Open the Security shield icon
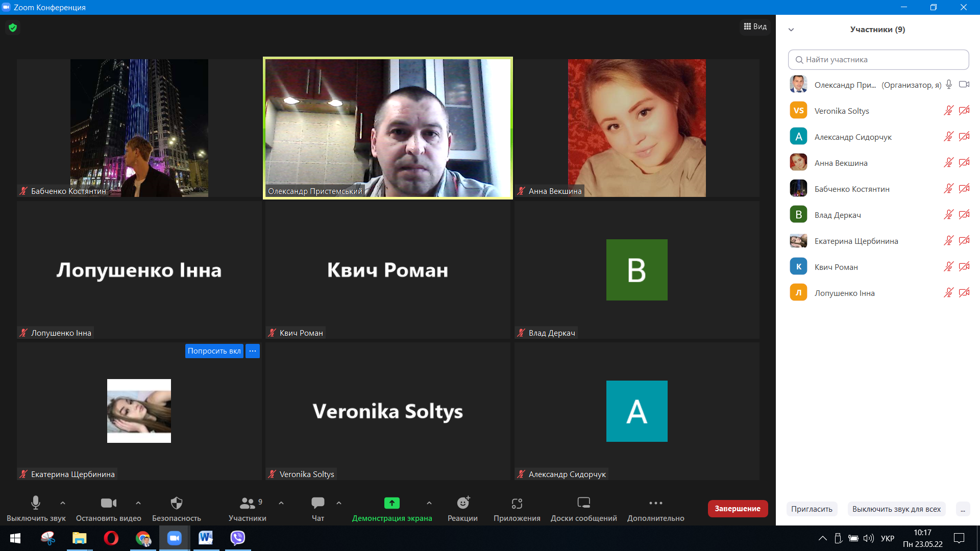The width and height of the screenshot is (980, 551). pyautogui.click(x=176, y=504)
